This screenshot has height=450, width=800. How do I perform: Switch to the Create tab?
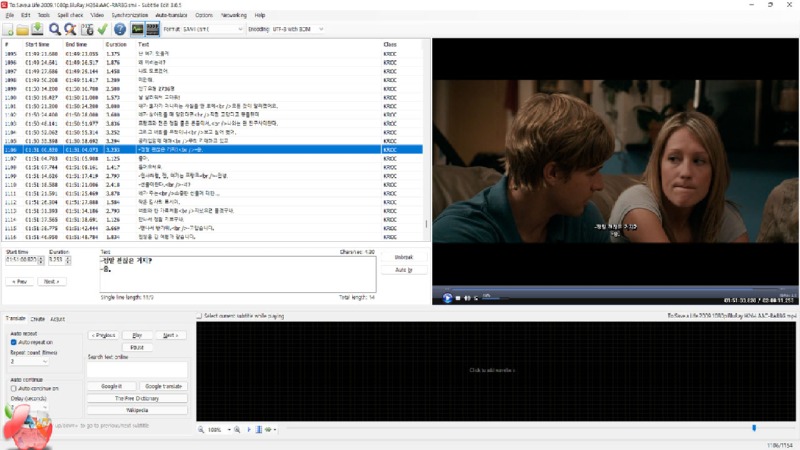click(x=37, y=318)
